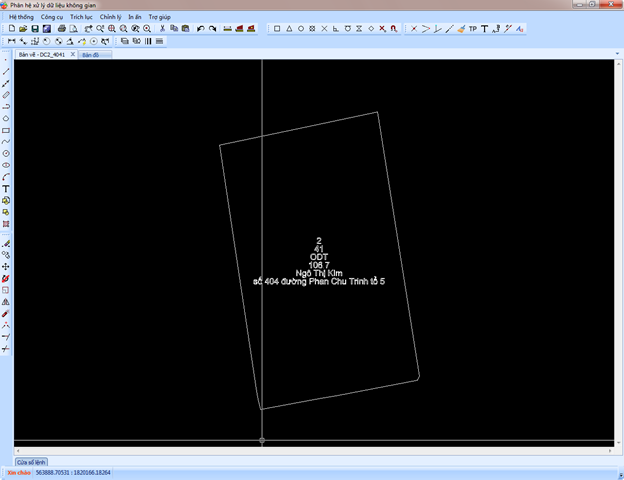
Task: Toggle the square snap mode icon
Action: pyautogui.click(x=277, y=29)
